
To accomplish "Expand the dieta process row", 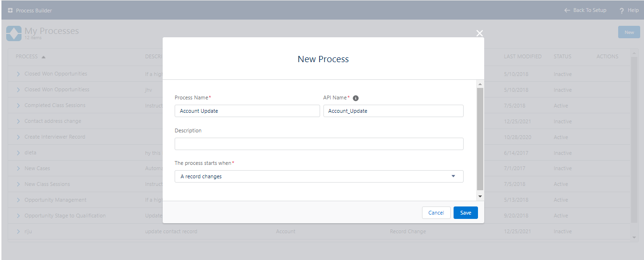I will click(x=19, y=153).
